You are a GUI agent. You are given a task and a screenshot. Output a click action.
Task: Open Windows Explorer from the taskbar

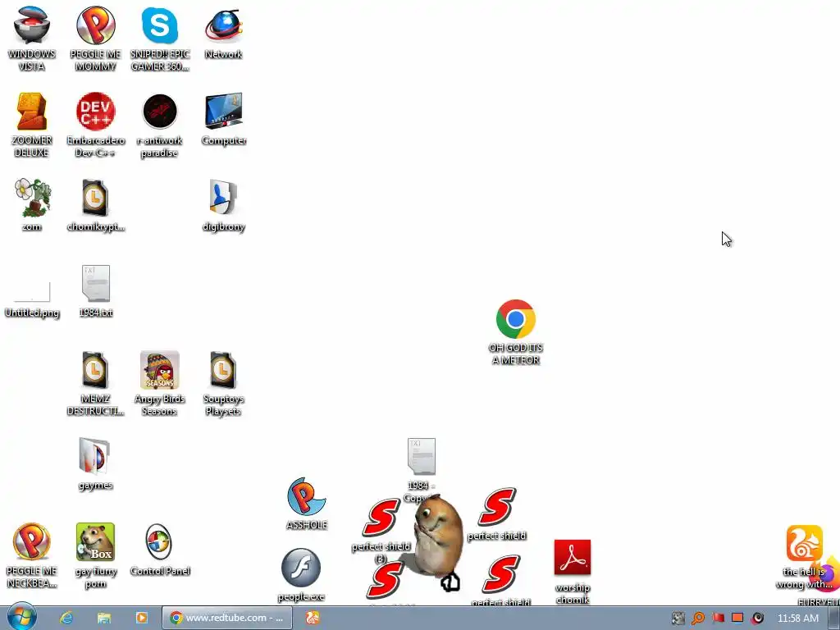click(104, 619)
